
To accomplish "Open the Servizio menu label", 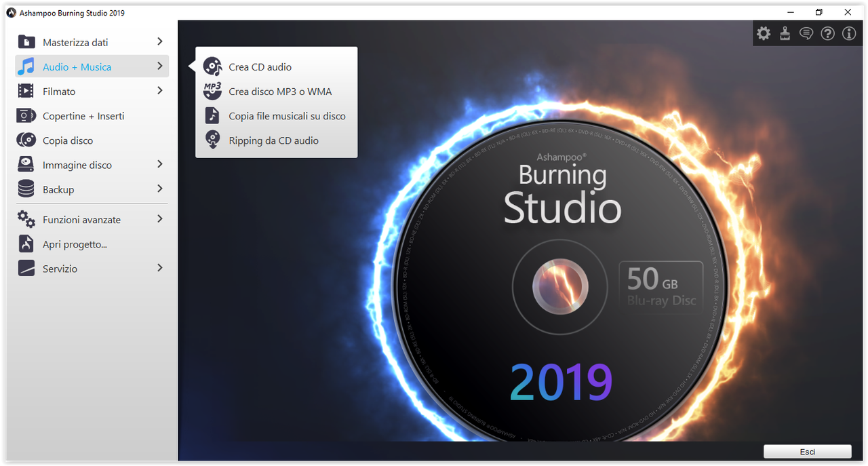I will click(60, 269).
